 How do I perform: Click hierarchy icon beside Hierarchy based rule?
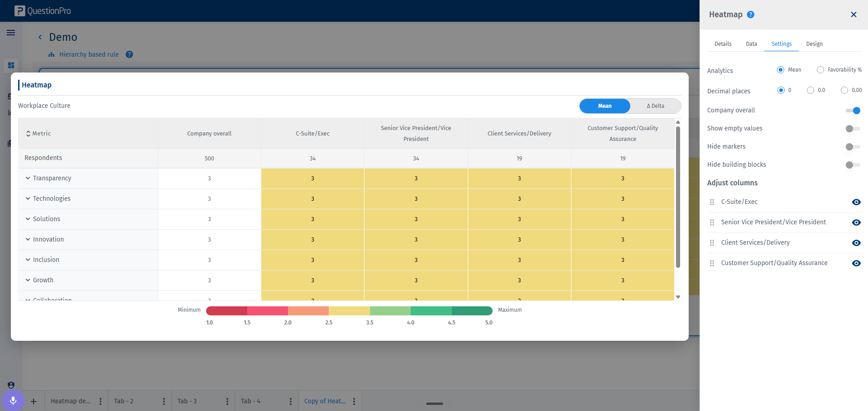pos(52,54)
